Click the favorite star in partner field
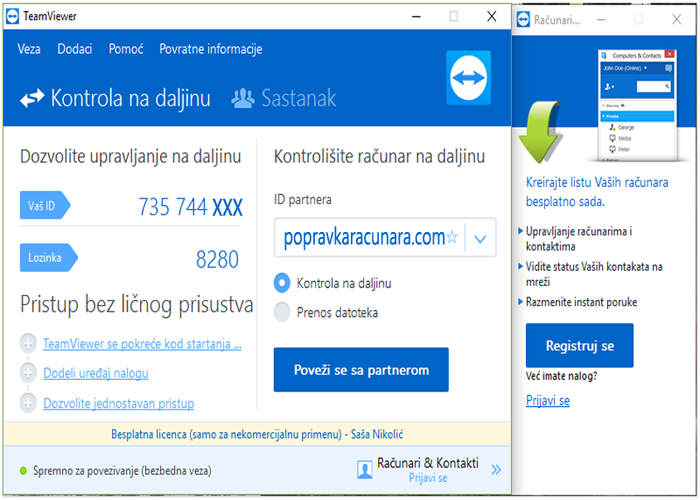Image resolution: width=700 pixels, height=500 pixels. (452, 237)
